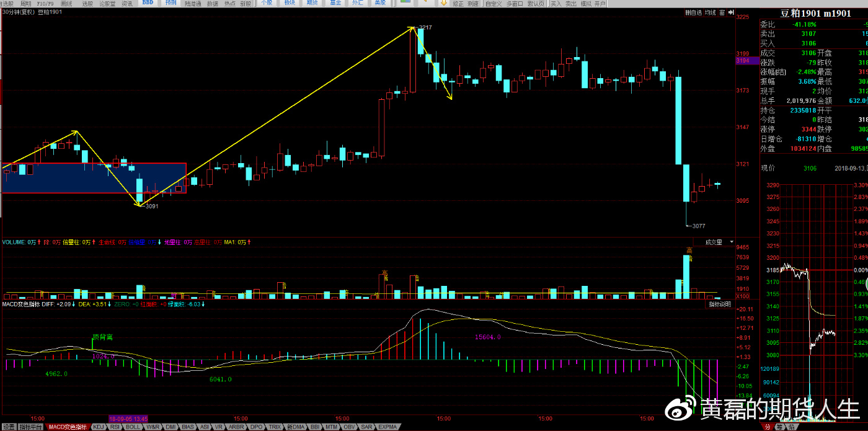The image size is (868, 431).
Task: Click the orange down-arrow toolbar icon
Action: 444,3
